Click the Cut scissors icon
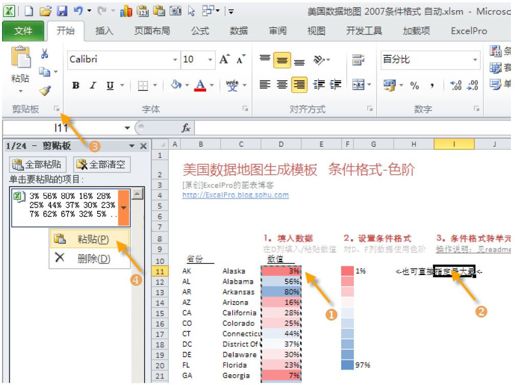The image size is (515, 385). click(45, 53)
